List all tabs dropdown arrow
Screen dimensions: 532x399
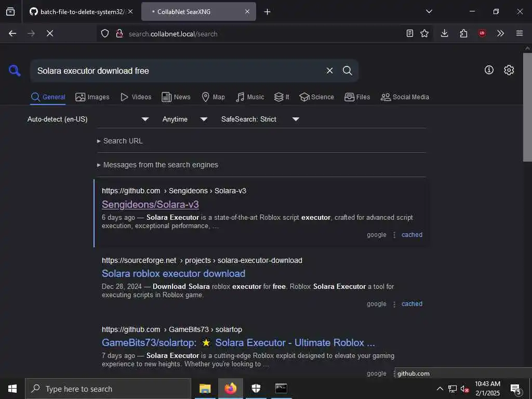coord(429,11)
